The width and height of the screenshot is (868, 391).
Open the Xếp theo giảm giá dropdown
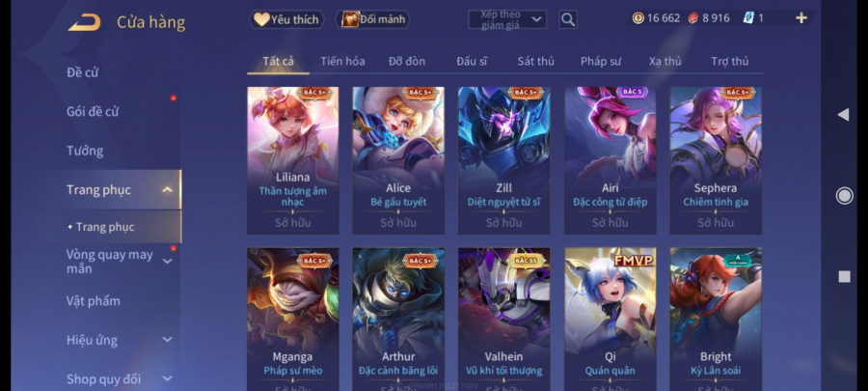(507, 19)
